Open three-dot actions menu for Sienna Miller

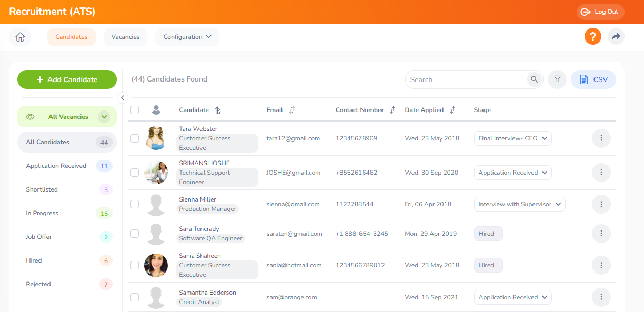[601, 204]
